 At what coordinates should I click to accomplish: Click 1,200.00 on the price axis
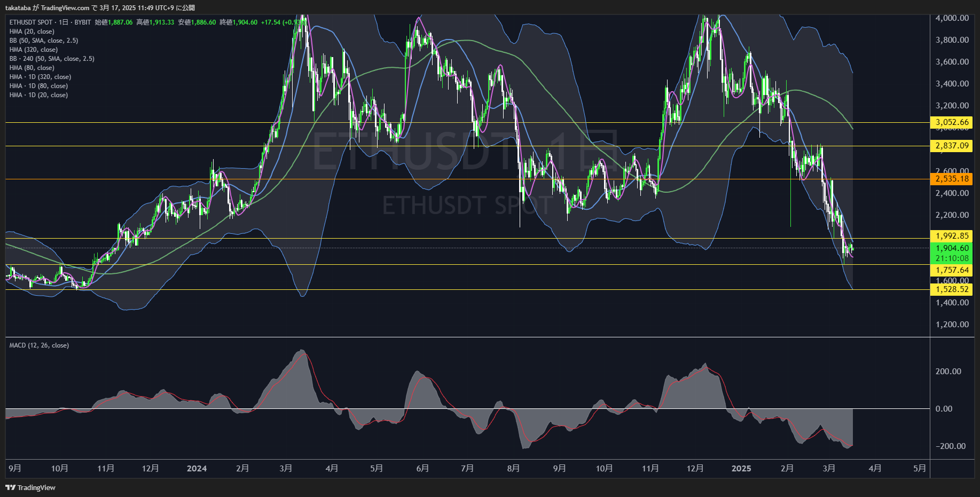952,325
